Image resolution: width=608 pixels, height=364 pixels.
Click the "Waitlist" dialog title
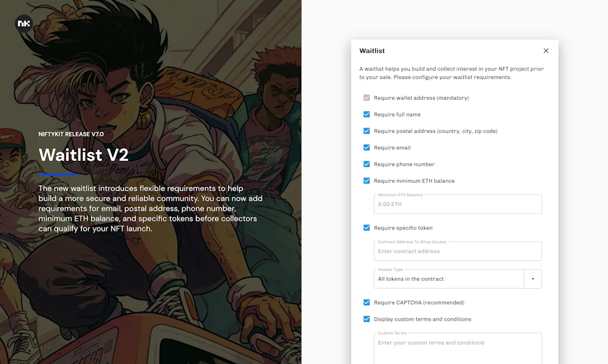pos(371,51)
